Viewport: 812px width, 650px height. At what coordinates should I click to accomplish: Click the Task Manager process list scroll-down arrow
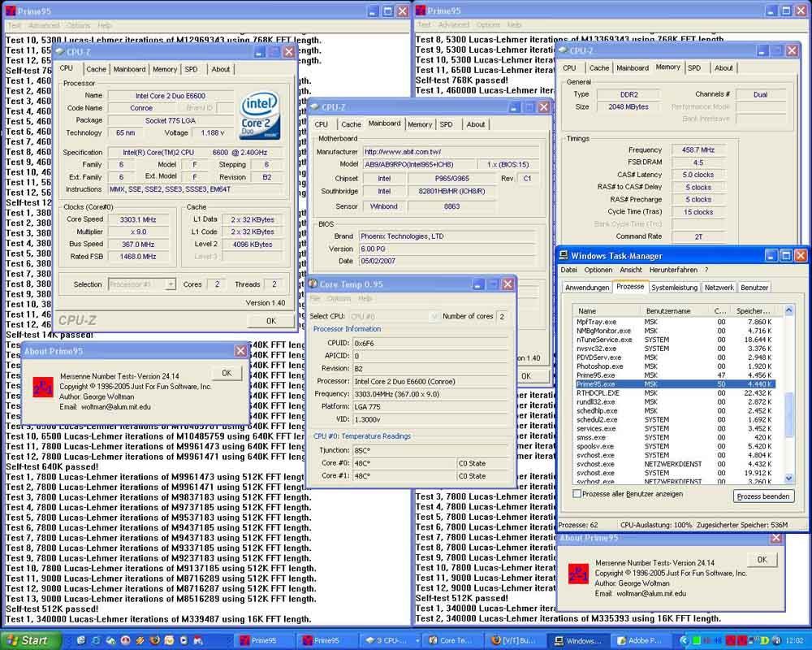coord(788,479)
